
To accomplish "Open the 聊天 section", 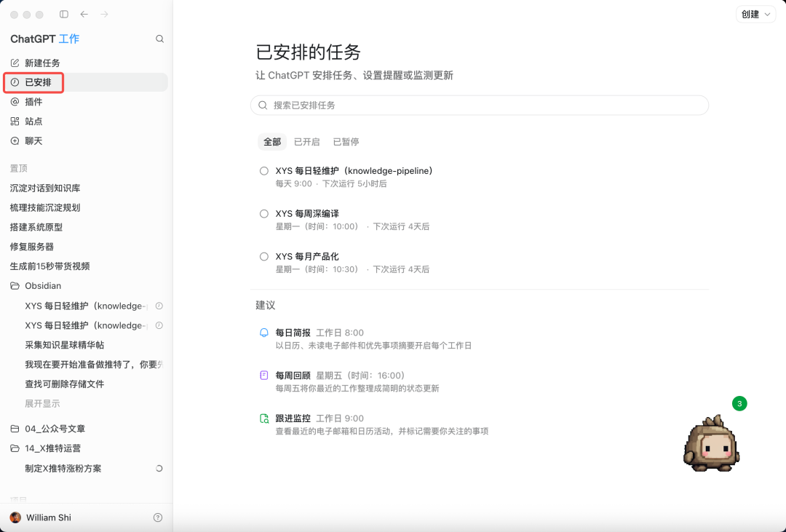I will coord(85,141).
